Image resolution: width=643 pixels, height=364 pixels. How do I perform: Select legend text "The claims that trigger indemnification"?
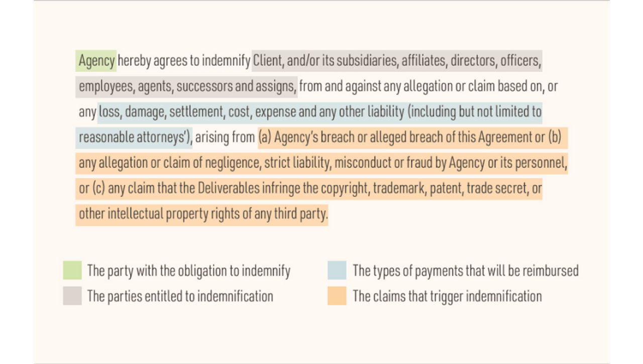[447, 296]
